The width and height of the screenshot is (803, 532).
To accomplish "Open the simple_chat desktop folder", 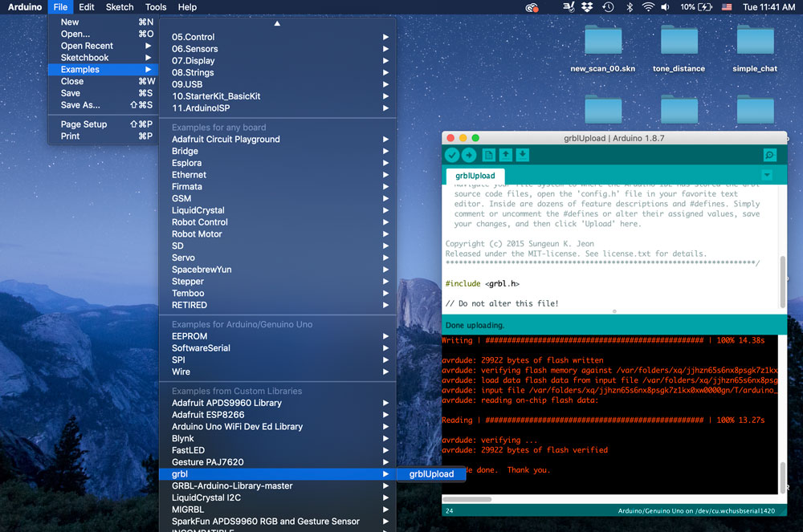I will click(755, 49).
